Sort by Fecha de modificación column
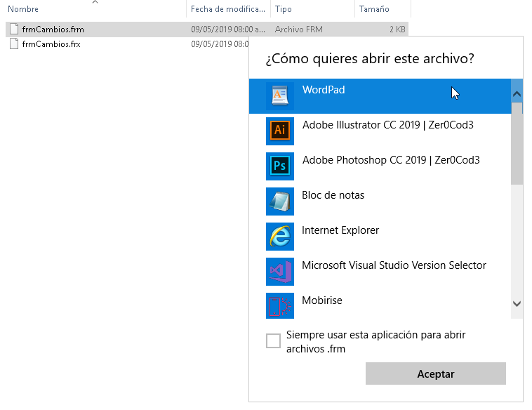Screen dimensions: 532x410 (x=228, y=9)
